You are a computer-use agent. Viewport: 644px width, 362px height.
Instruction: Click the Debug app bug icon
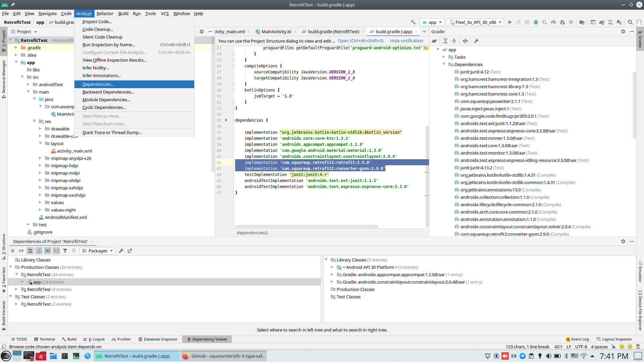point(536,22)
